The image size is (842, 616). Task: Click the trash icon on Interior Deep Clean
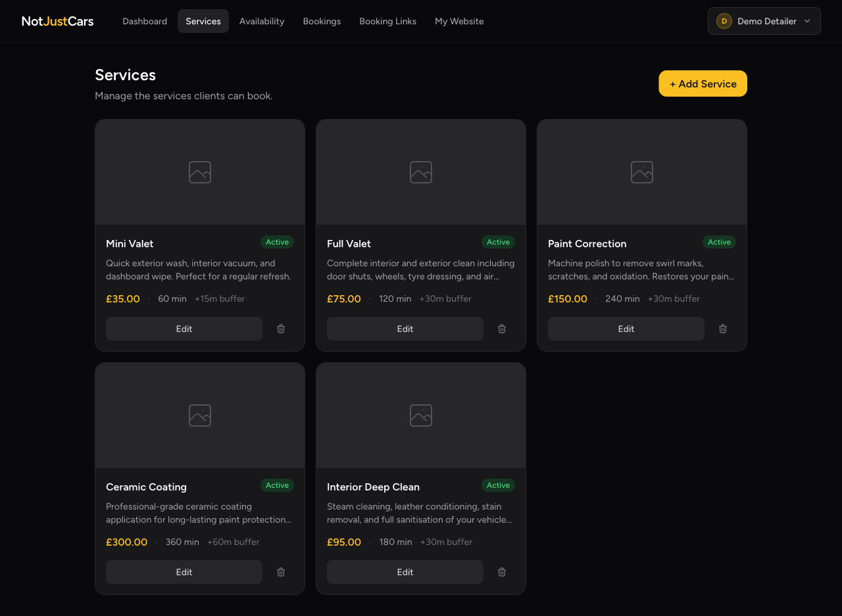(x=501, y=571)
